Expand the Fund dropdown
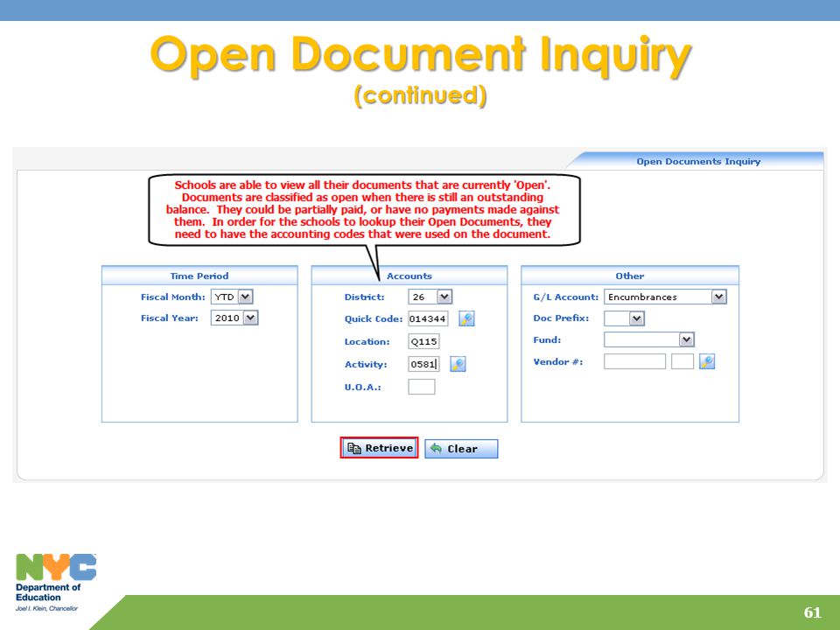This screenshot has width=840, height=630. pos(649,339)
